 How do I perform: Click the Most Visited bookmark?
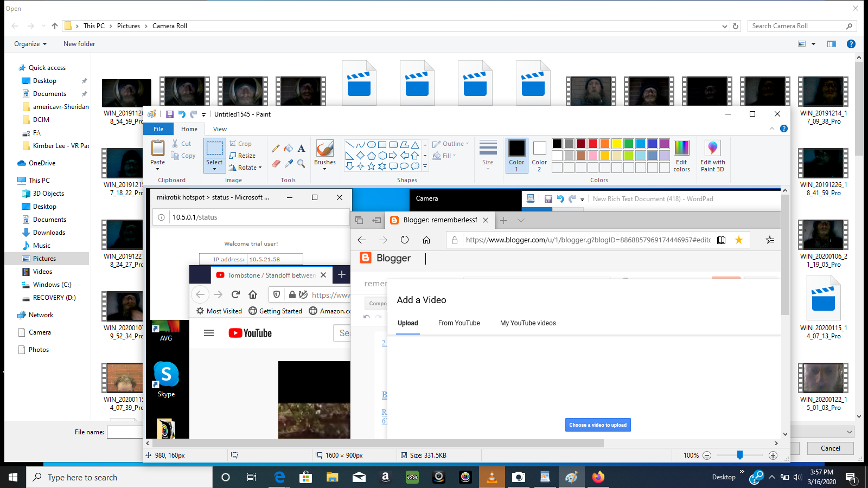click(x=219, y=311)
